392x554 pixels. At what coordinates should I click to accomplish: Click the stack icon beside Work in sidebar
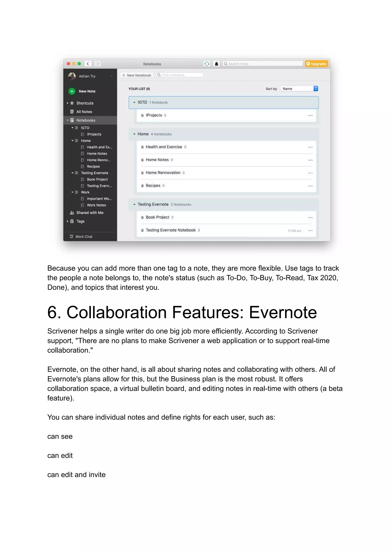(x=77, y=192)
